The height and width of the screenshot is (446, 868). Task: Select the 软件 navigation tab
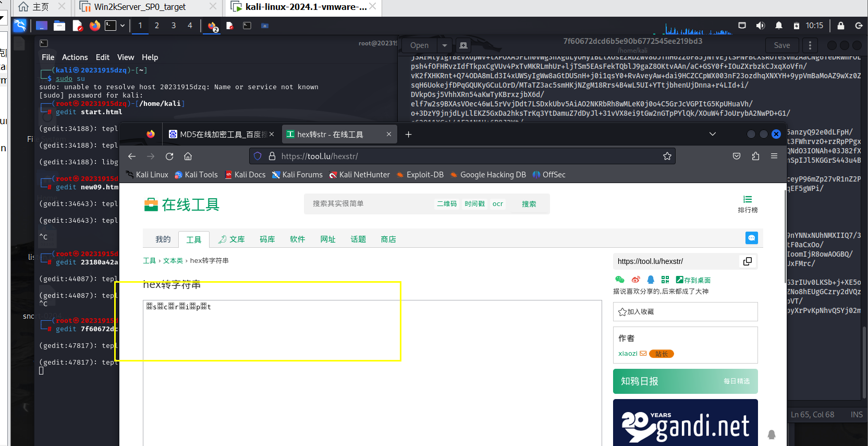(x=298, y=239)
